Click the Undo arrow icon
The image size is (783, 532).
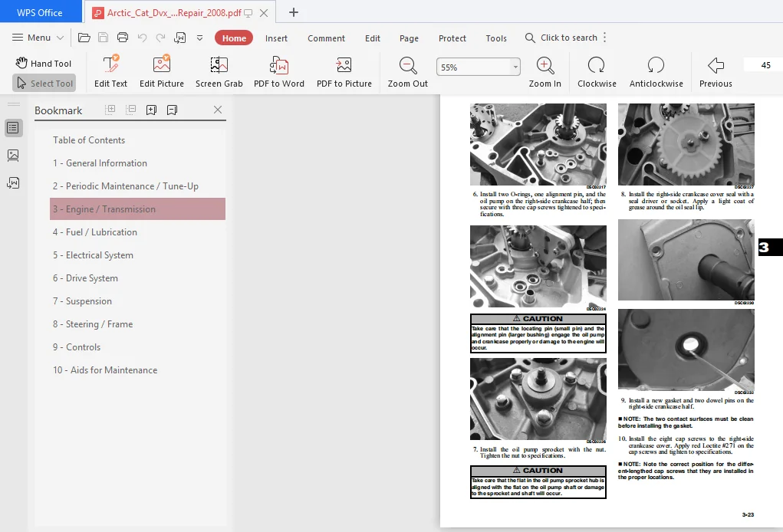pyautogui.click(x=143, y=38)
